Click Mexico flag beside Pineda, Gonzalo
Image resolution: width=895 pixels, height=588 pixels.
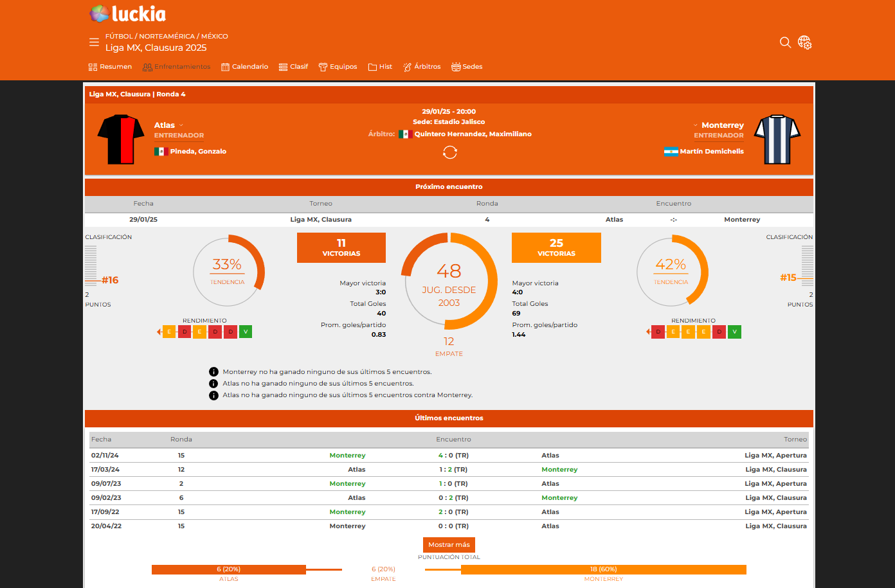click(x=161, y=152)
